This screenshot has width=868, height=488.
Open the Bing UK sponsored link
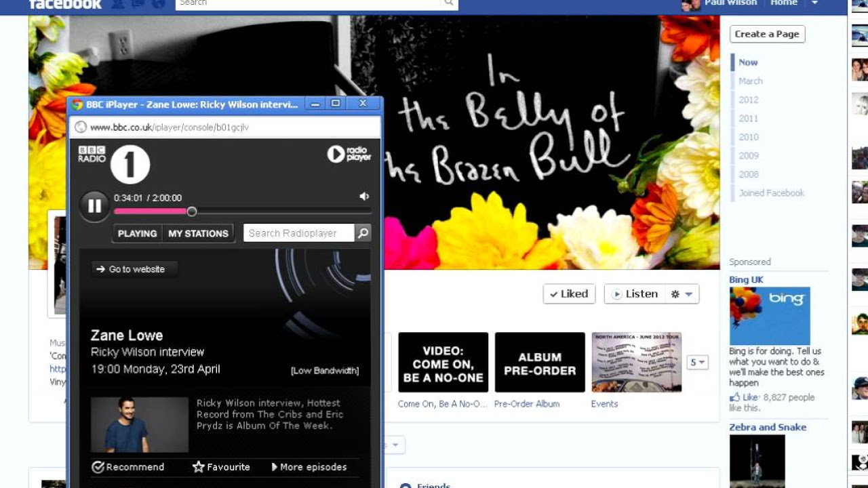746,280
